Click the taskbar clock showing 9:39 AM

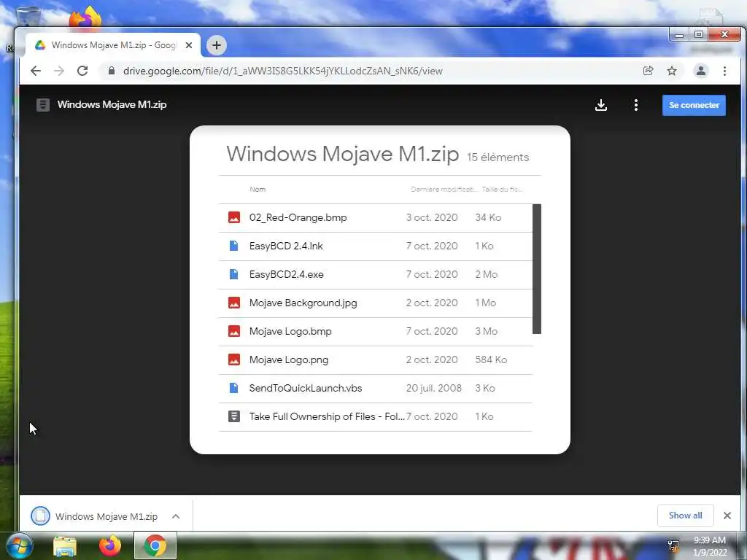pyautogui.click(x=710, y=545)
